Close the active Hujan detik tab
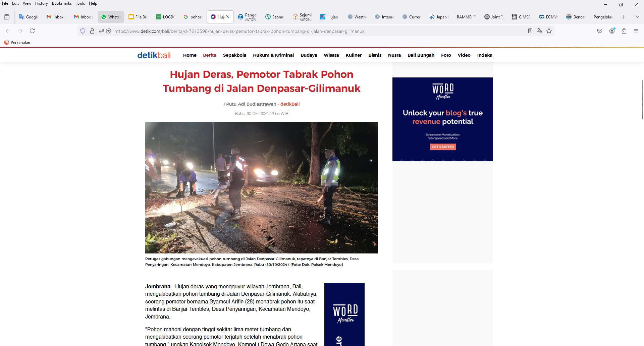The width and height of the screenshot is (644, 346). pos(228,17)
